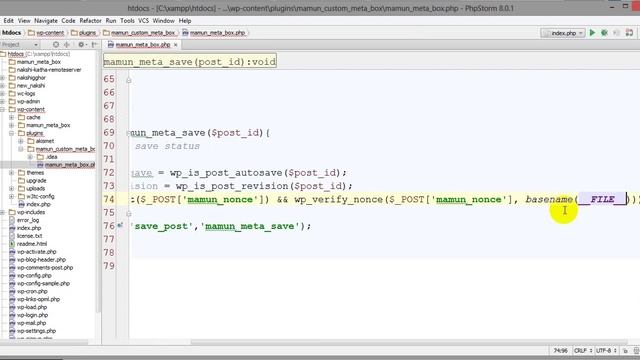Click wp-content breadcrumb in navigation bar

pyautogui.click(x=46, y=33)
